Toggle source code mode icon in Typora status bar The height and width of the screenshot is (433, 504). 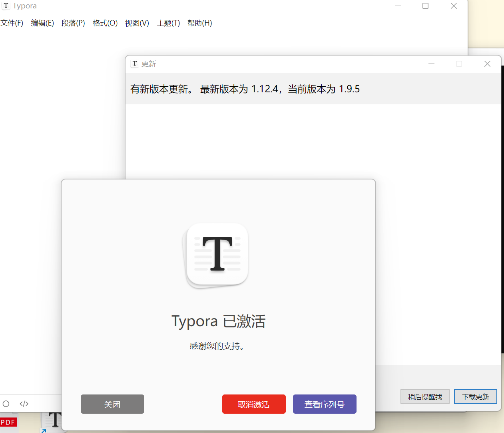24,404
